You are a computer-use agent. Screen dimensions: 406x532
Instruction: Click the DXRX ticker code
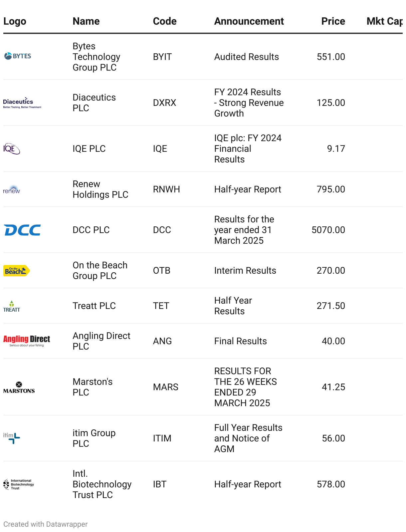[165, 103]
